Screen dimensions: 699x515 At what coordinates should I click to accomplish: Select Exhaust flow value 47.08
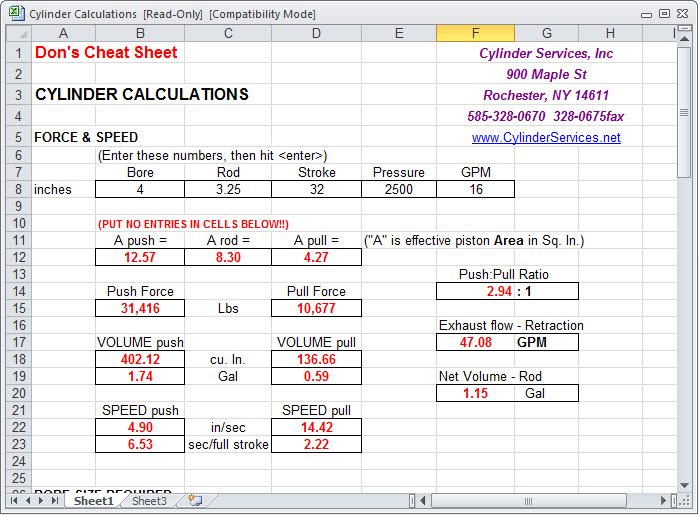point(476,342)
